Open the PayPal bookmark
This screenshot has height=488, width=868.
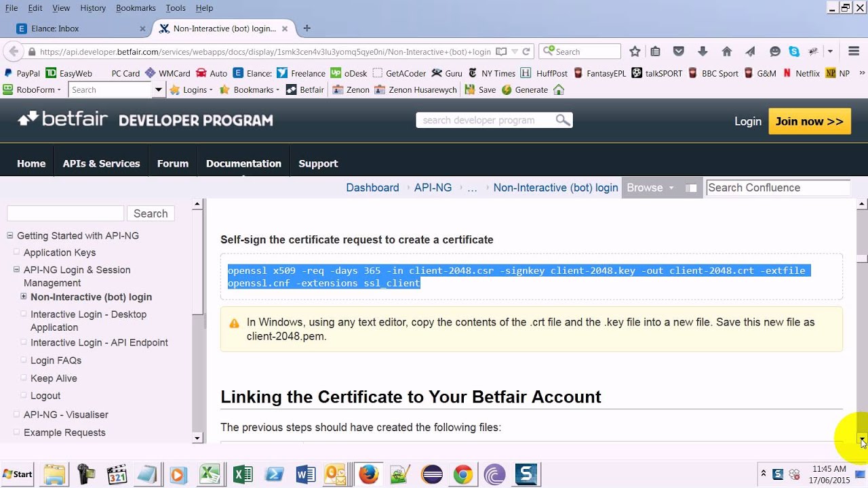click(22, 73)
